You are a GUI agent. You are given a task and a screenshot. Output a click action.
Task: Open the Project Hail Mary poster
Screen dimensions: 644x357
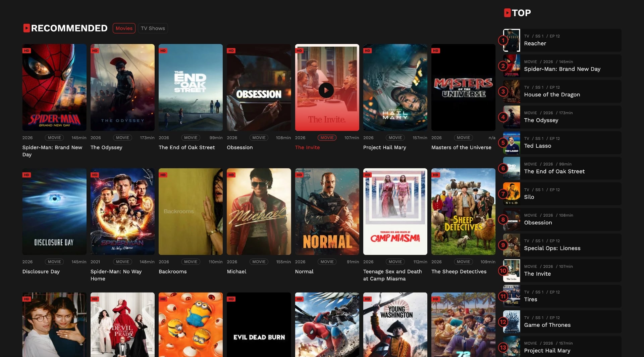395,87
